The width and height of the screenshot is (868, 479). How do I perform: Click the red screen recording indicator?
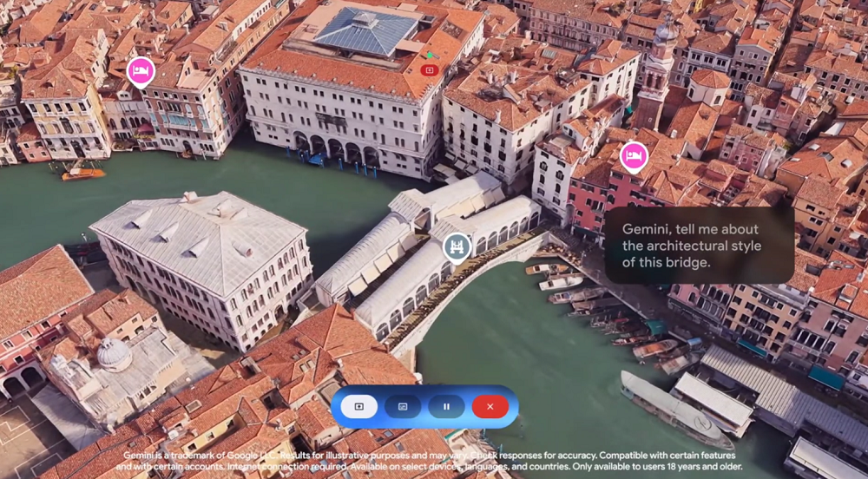(429, 70)
